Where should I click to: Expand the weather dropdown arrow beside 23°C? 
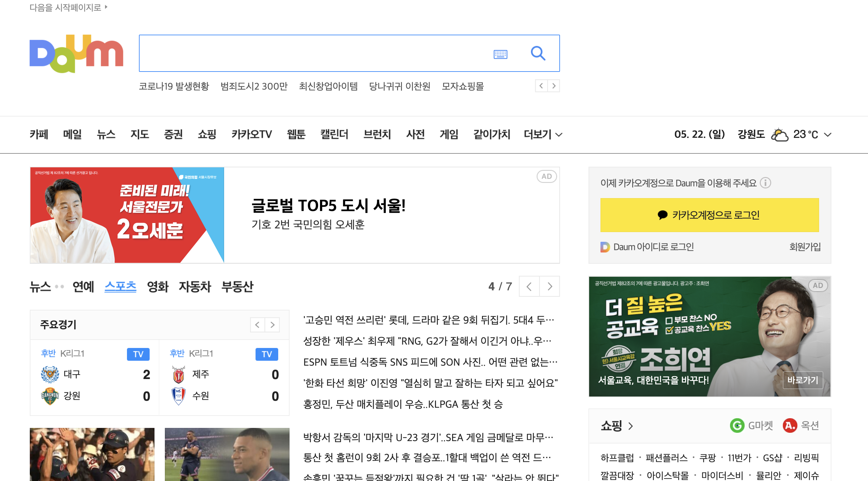point(828,135)
